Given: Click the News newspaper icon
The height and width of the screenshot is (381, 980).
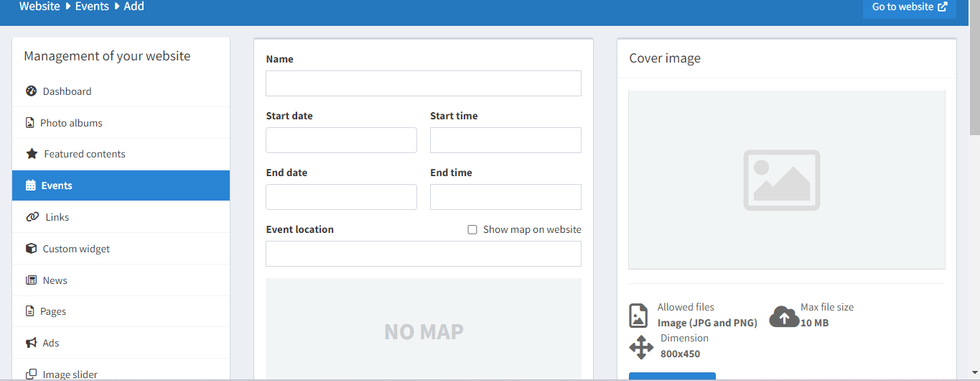Looking at the screenshot, I should tap(31, 280).
